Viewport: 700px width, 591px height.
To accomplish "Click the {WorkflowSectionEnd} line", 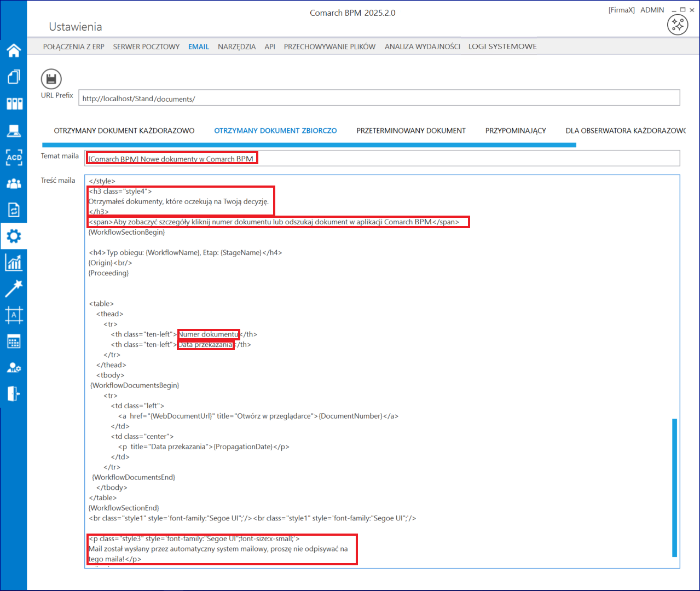I will tap(124, 508).
